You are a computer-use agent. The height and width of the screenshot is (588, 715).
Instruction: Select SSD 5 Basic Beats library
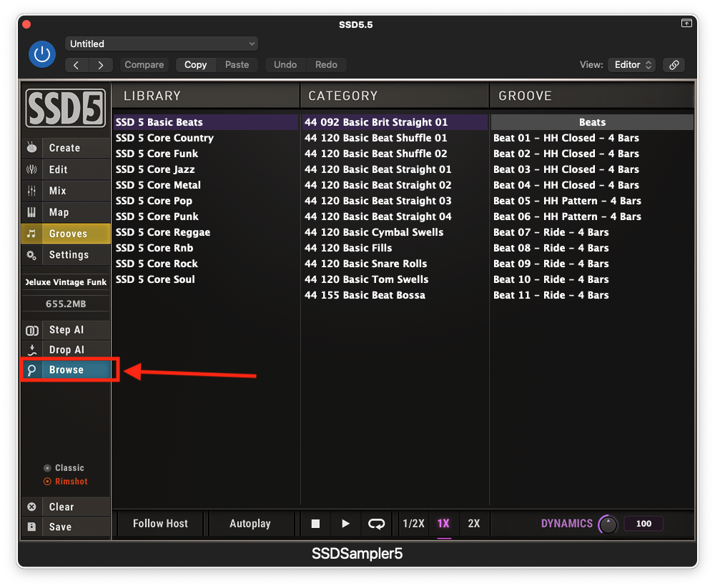pyautogui.click(x=206, y=122)
